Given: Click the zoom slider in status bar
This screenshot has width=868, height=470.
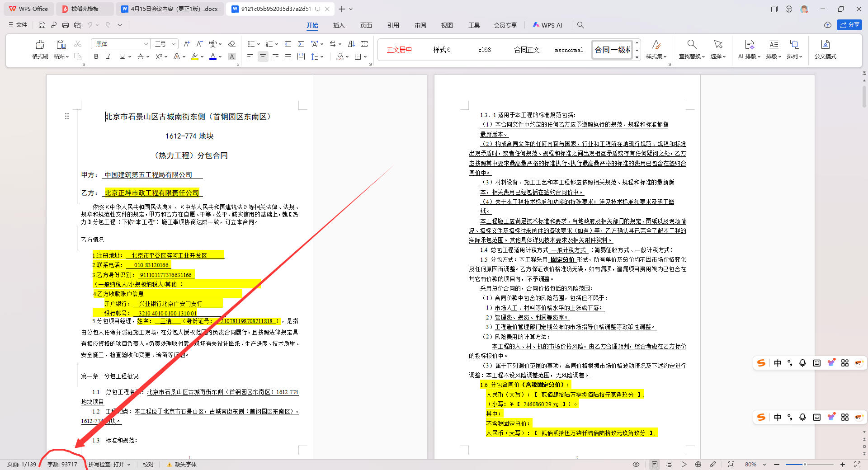Looking at the screenshot, I should 810,465.
